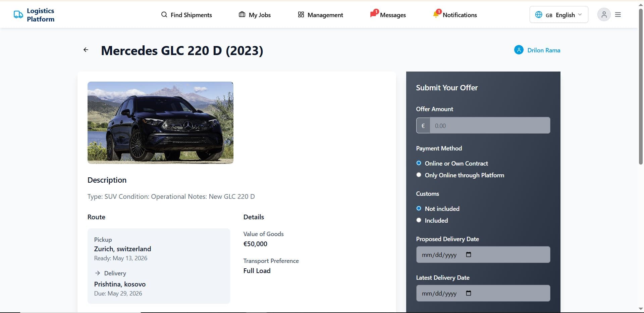This screenshot has width=644, height=313.
Task: Click the 'Description' heading
Action: coord(107,180)
